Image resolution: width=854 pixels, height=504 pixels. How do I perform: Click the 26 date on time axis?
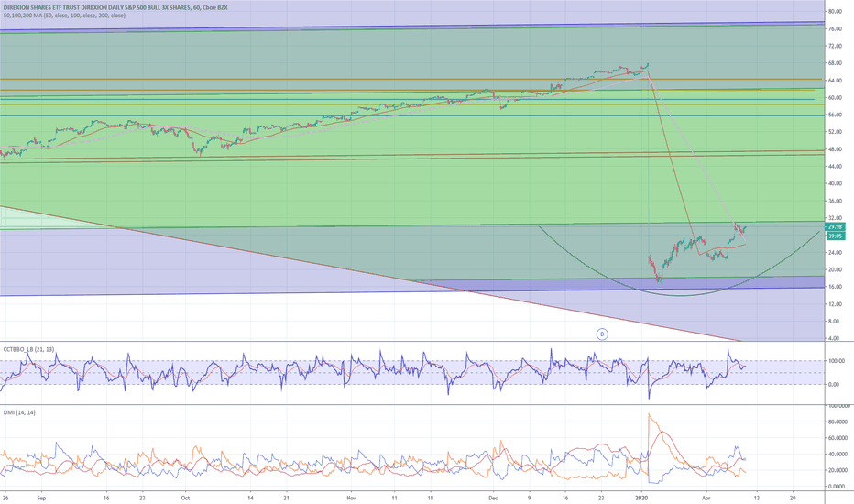(x=5, y=498)
